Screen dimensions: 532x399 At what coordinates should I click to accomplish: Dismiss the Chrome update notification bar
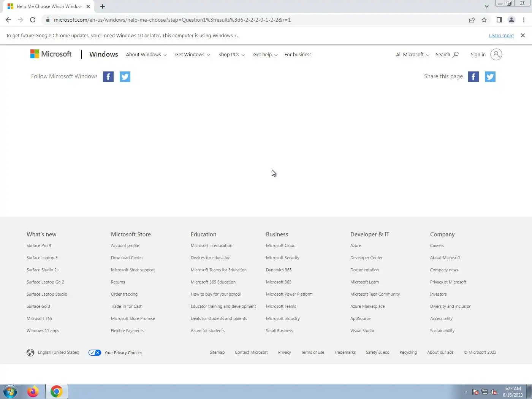click(x=523, y=35)
